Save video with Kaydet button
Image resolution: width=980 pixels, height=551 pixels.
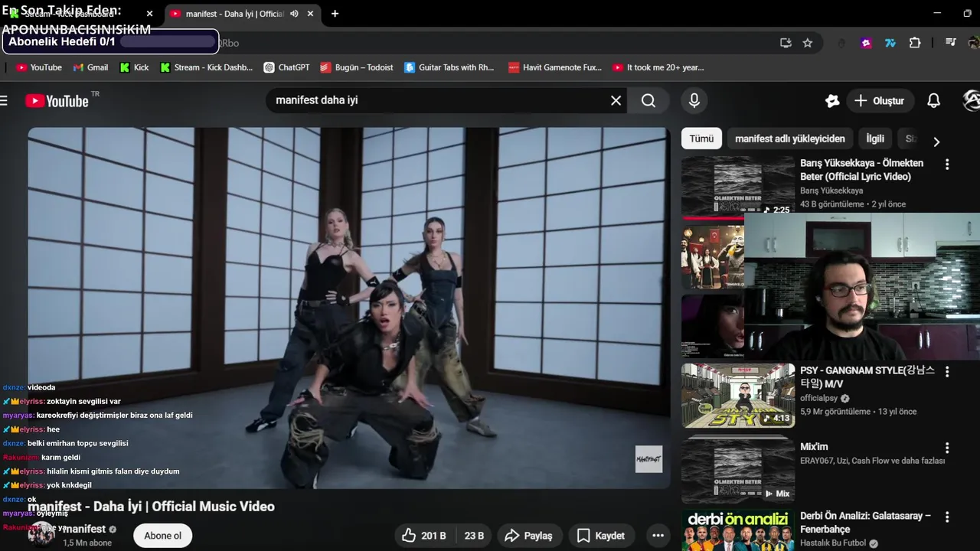(601, 536)
